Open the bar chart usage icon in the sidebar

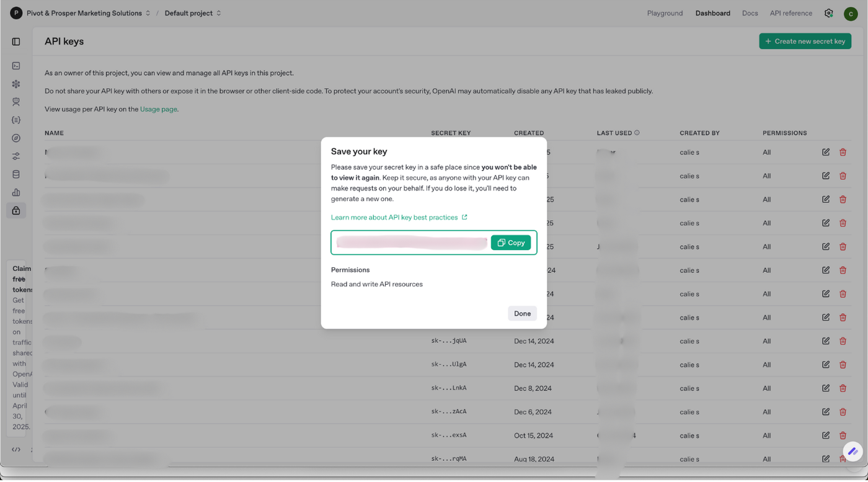click(16, 192)
